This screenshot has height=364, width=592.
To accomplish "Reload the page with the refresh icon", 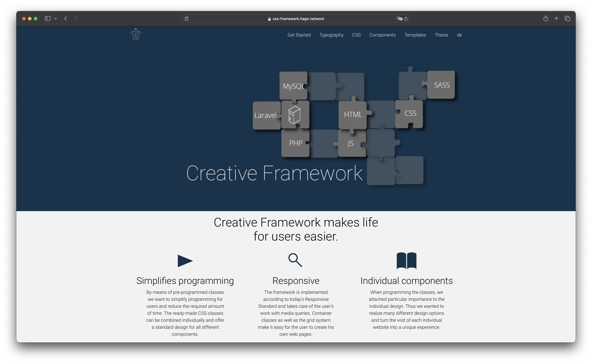I will pyautogui.click(x=406, y=19).
